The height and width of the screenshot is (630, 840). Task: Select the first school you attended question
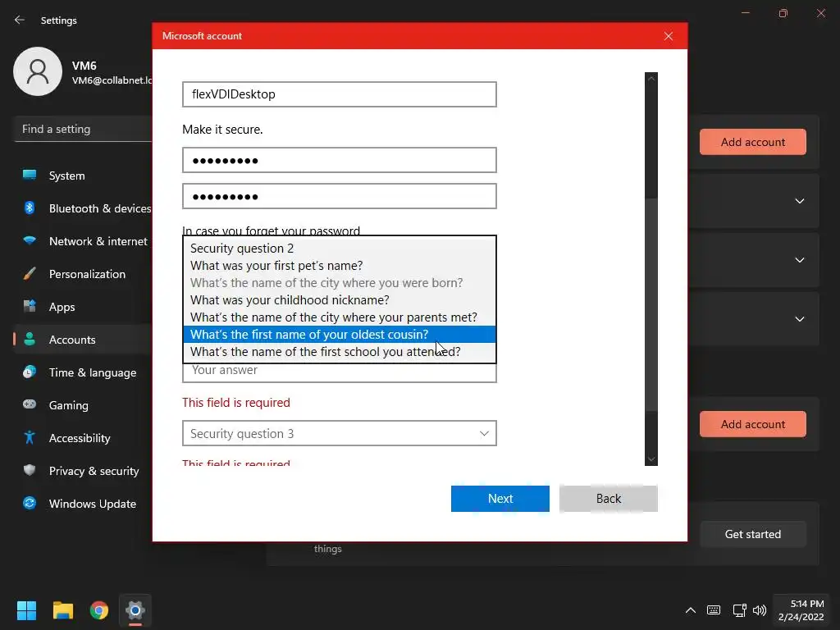(x=340, y=351)
